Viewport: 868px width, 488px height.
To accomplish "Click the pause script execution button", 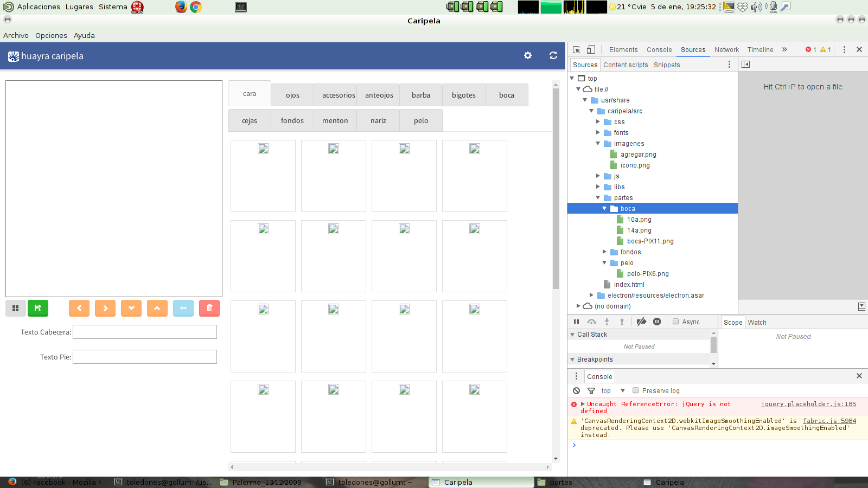I will pyautogui.click(x=576, y=322).
